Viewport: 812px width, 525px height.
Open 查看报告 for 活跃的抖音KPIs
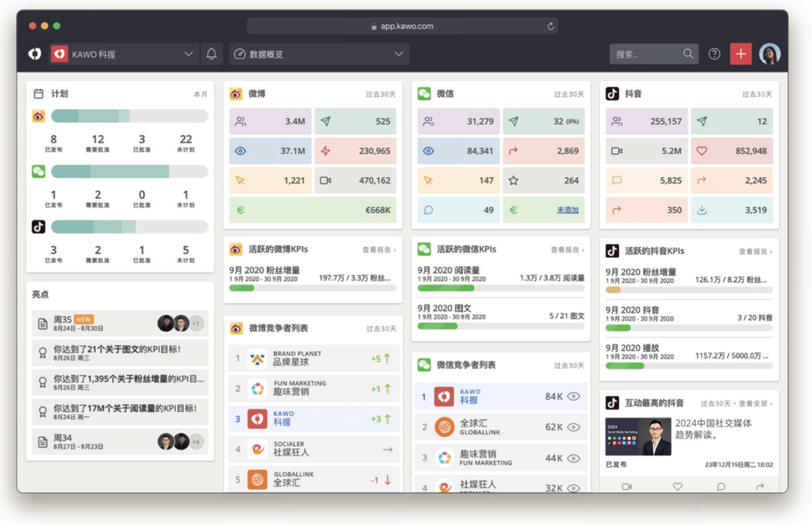coord(756,251)
